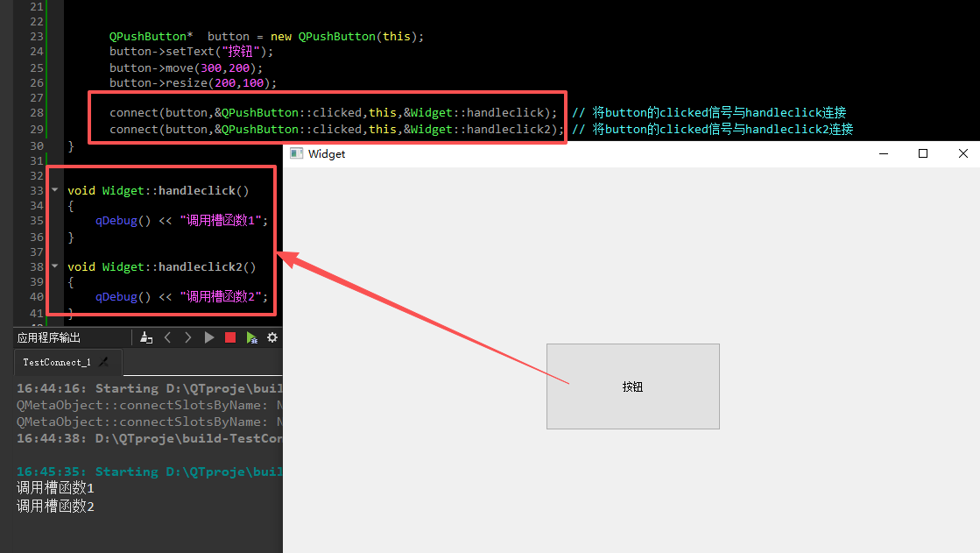Go to next output item arrow

click(x=188, y=337)
